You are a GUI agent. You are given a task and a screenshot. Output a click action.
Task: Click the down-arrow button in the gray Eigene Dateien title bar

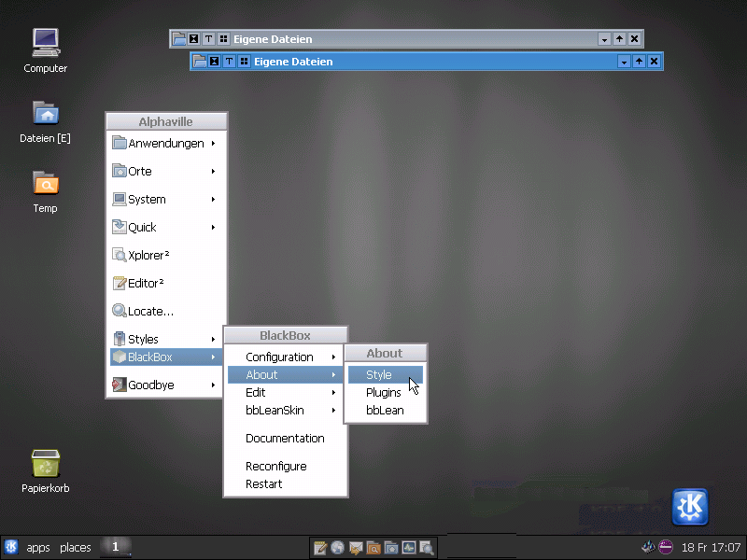[604, 39]
